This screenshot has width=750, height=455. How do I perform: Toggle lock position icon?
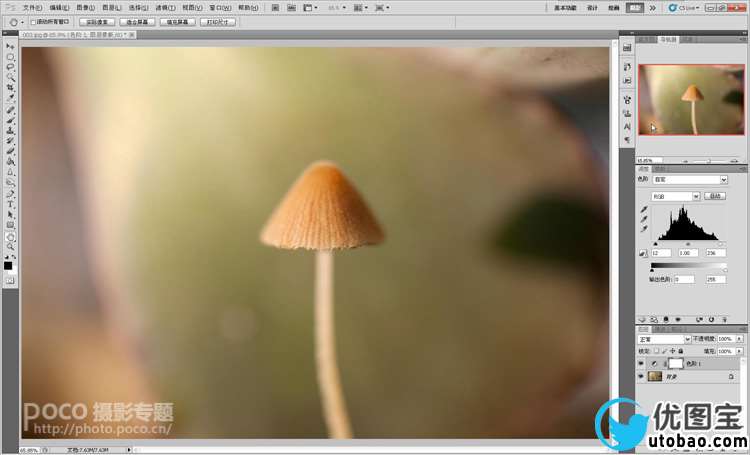tap(673, 351)
